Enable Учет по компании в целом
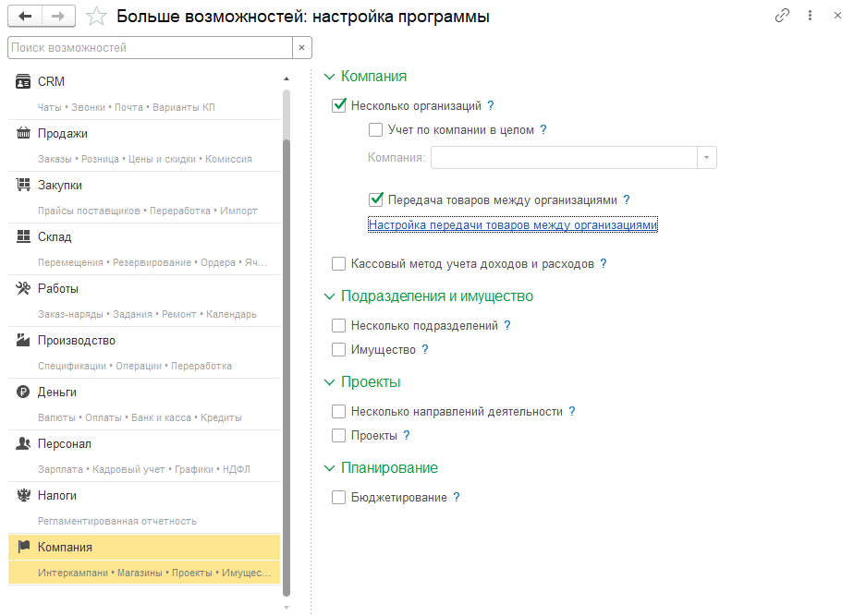854x616 pixels. [376, 130]
